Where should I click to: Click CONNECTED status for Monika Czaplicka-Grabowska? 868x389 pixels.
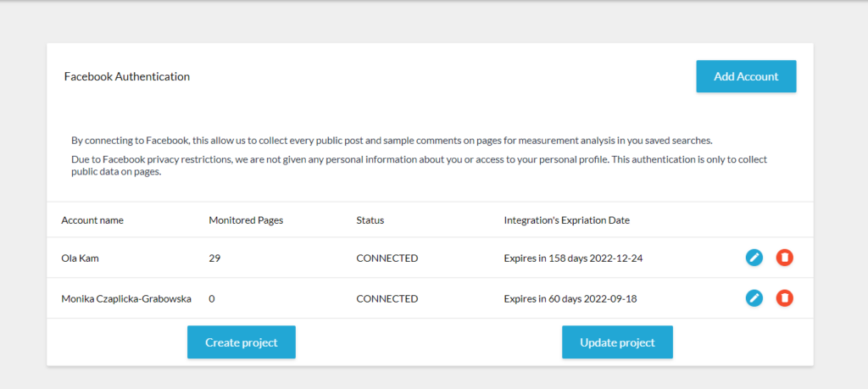pos(387,299)
